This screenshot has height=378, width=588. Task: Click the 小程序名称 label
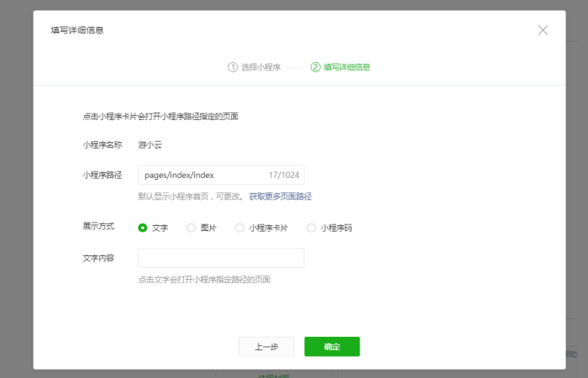tap(102, 144)
